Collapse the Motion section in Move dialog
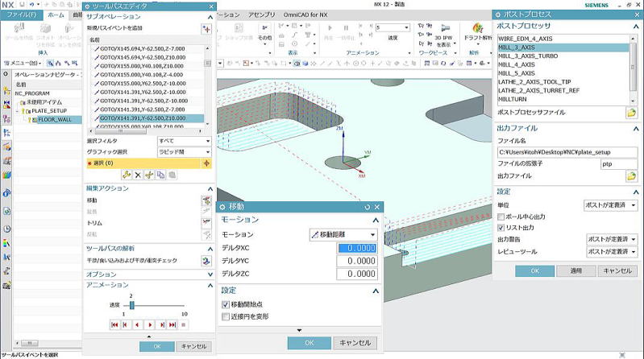 point(376,221)
